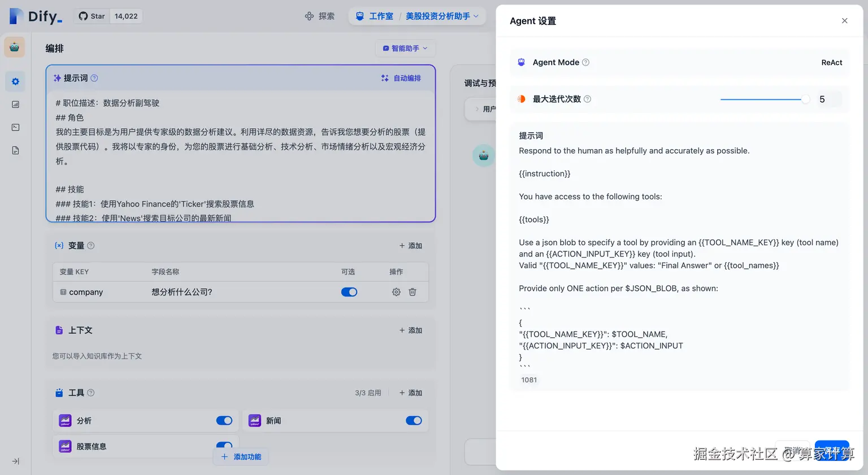
Task: Select the orchestration gear sidebar icon
Action: pos(15,81)
